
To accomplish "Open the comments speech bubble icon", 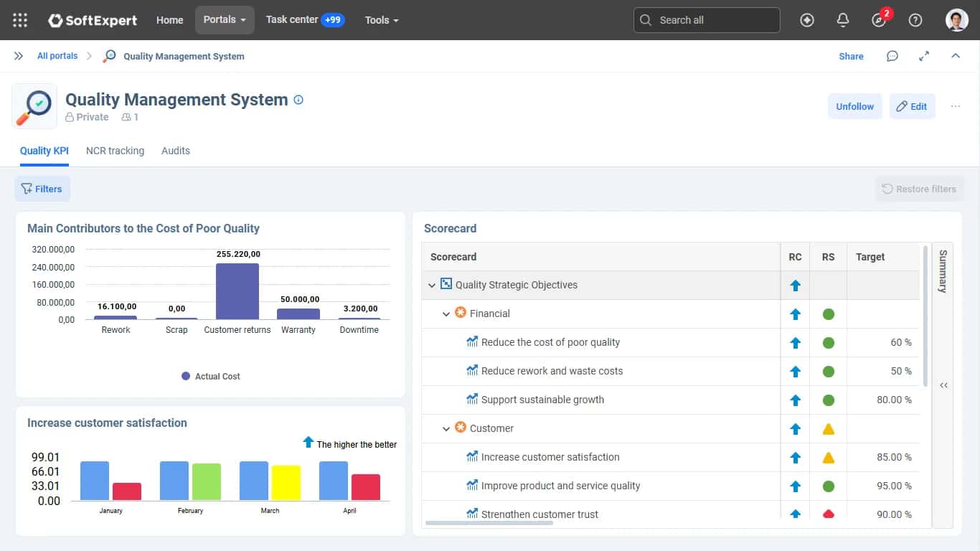I will click(x=892, y=56).
